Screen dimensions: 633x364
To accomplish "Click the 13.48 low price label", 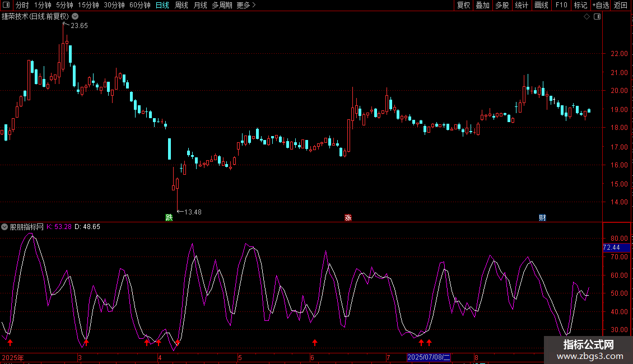I will [x=193, y=212].
